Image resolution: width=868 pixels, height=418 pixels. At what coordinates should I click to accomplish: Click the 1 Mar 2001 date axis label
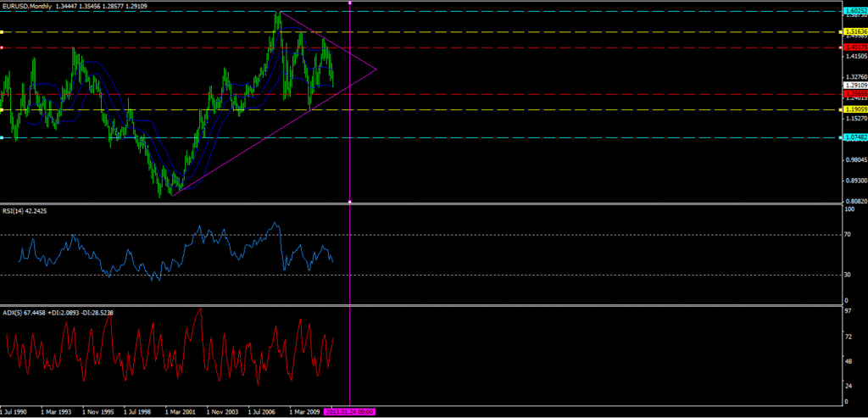click(x=180, y=412)
